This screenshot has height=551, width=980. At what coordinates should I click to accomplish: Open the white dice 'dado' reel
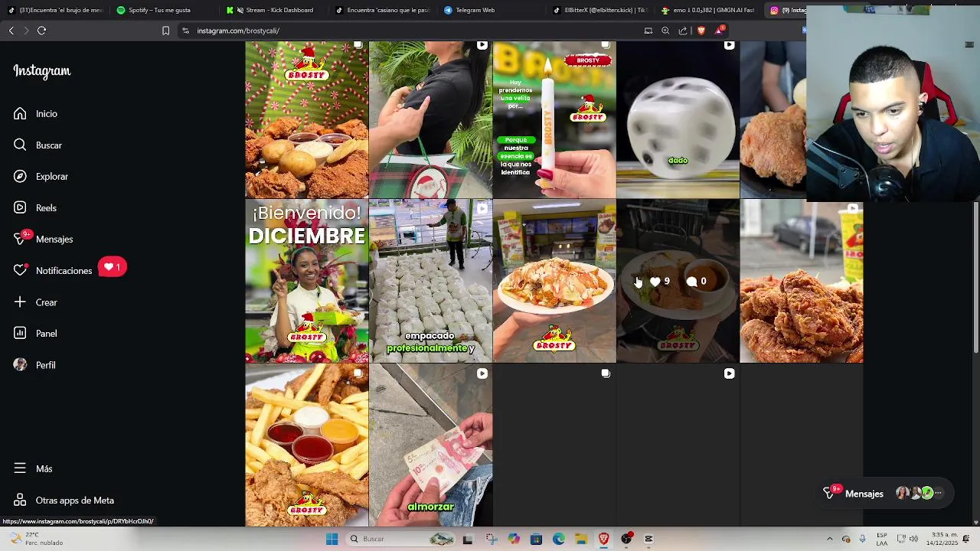point(678,119)
